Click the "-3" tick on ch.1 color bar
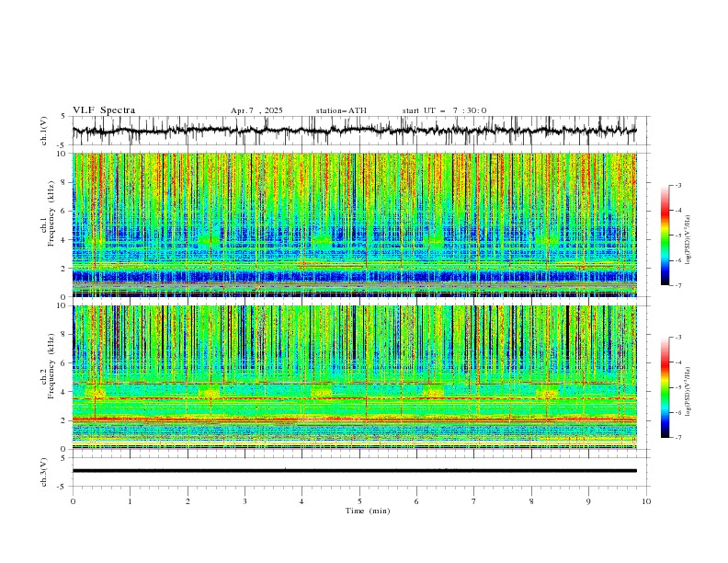This screenshot has width=728, height=563. tap(678, 185)
